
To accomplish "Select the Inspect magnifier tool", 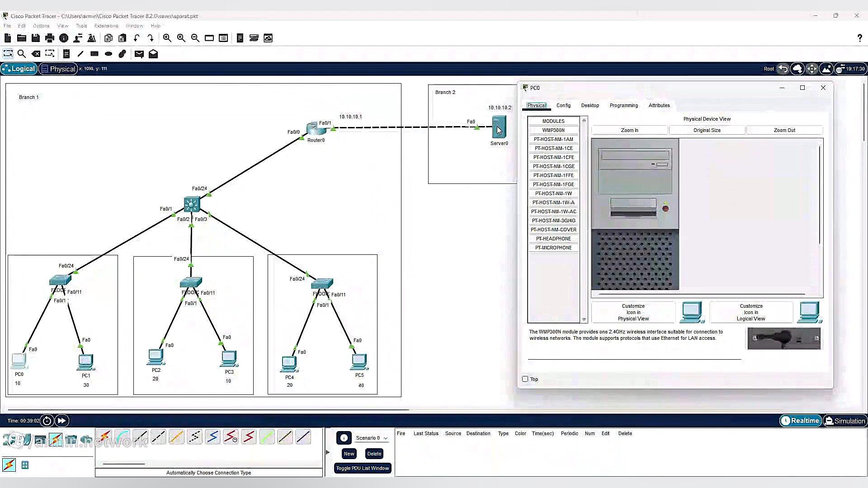I will coord(21,54).
